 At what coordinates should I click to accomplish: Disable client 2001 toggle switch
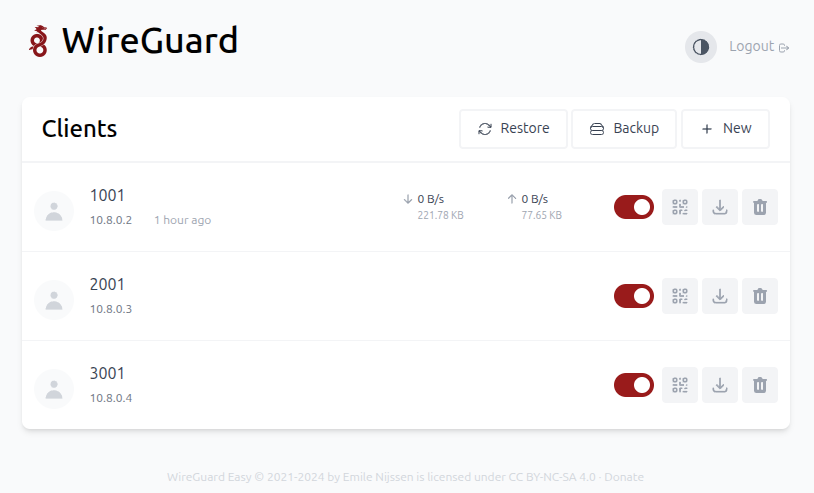click(634, 296)
